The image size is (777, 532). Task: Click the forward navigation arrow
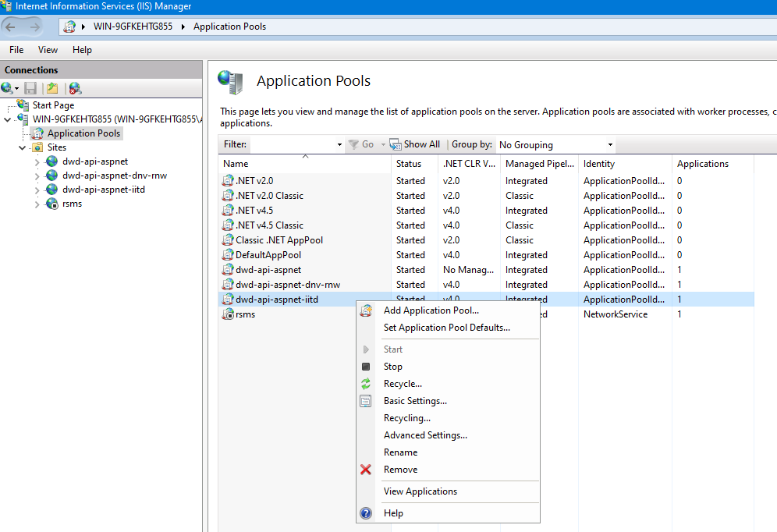click(34, 27)
